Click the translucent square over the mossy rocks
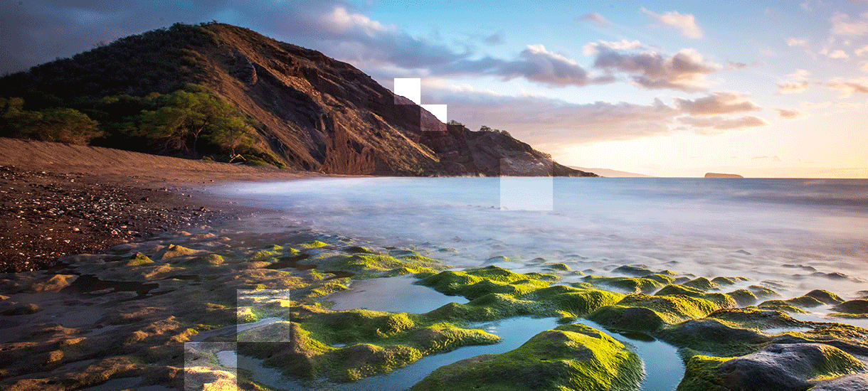 point(263,316)
